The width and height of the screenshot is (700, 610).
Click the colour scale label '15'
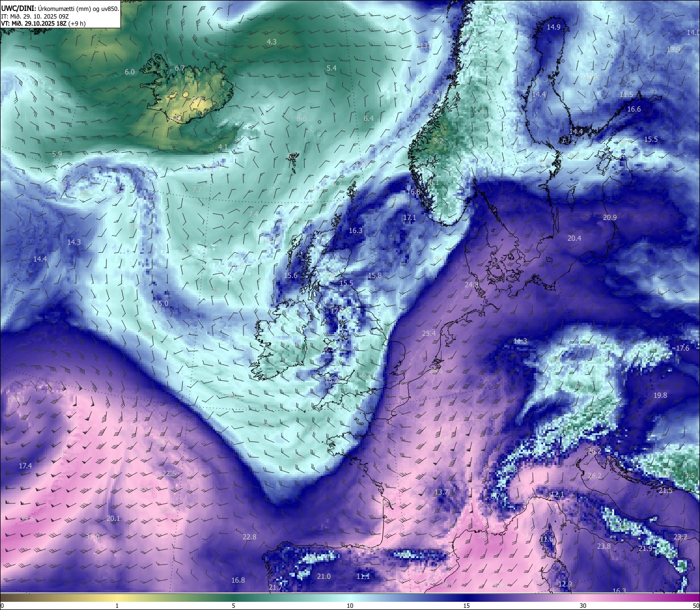pos(466,606)
